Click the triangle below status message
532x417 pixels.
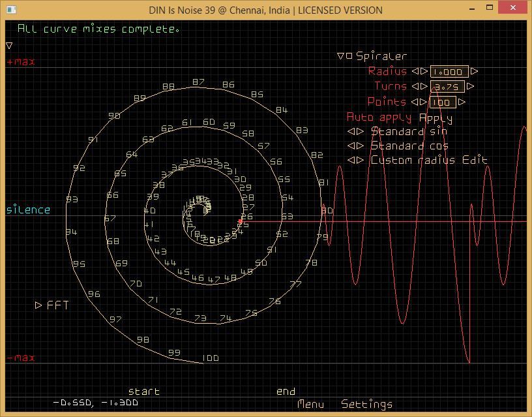[x=9, y=46]
